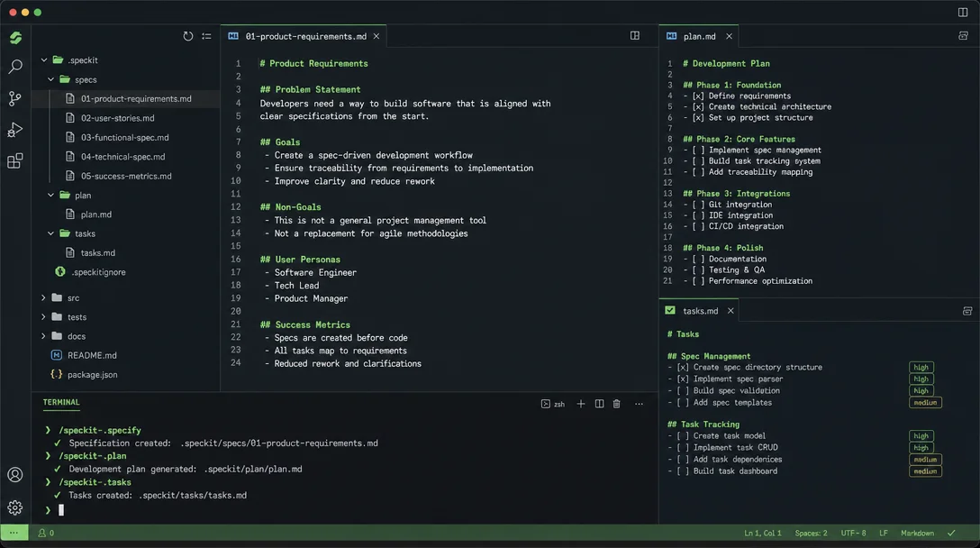Open the zsh shell profile
980x548 pixels.
point(552,404)
